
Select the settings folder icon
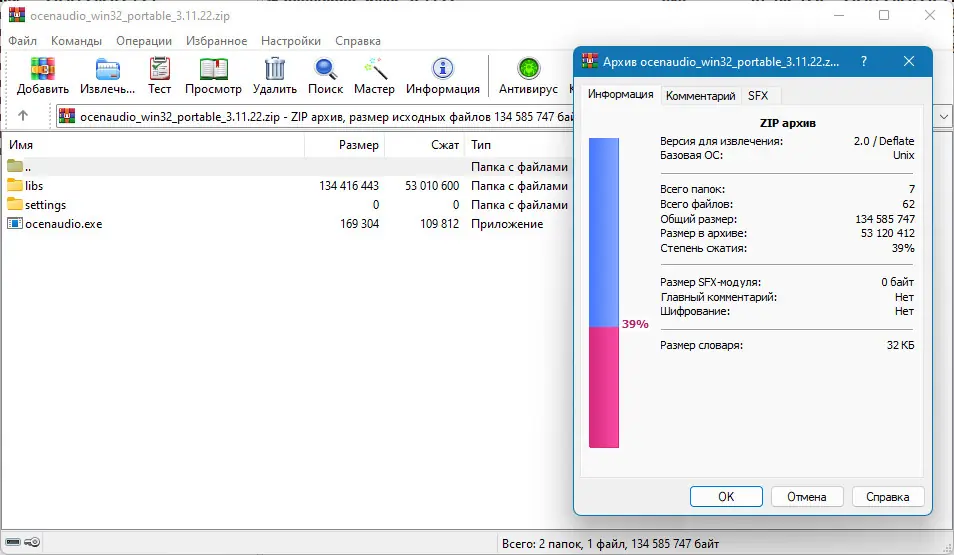[x=15, y=204]
